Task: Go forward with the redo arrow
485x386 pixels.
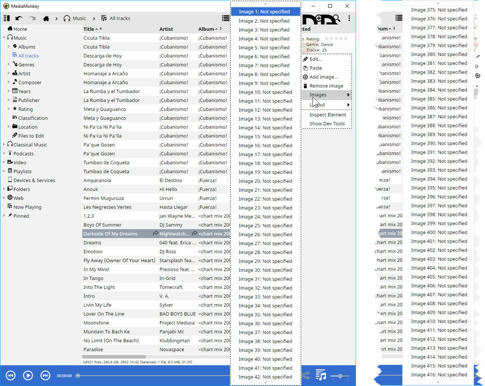Action: click(x=32, y=18)
